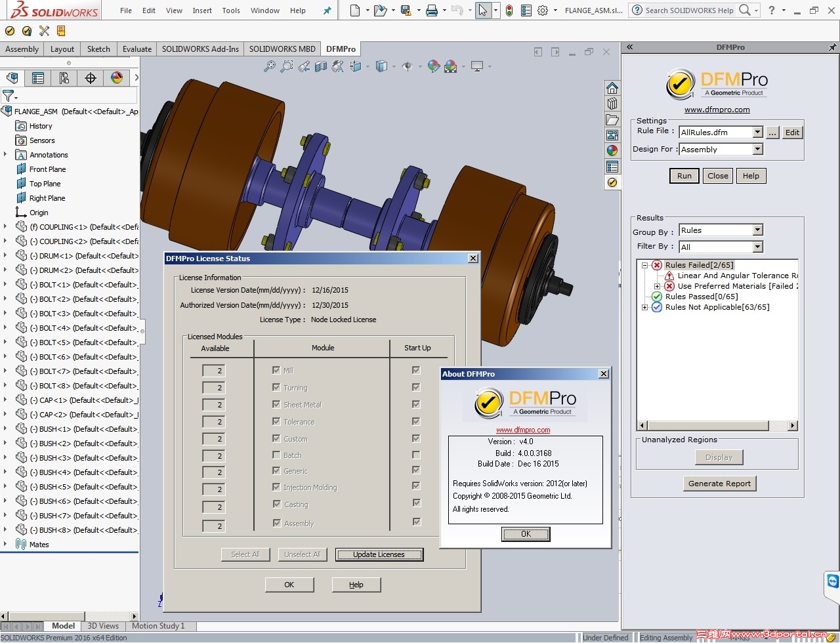Switch to the SOLIDWORKS MBD tab
Image resolution: width=840 pixels, height=643 pixels.
pos(282,49)
